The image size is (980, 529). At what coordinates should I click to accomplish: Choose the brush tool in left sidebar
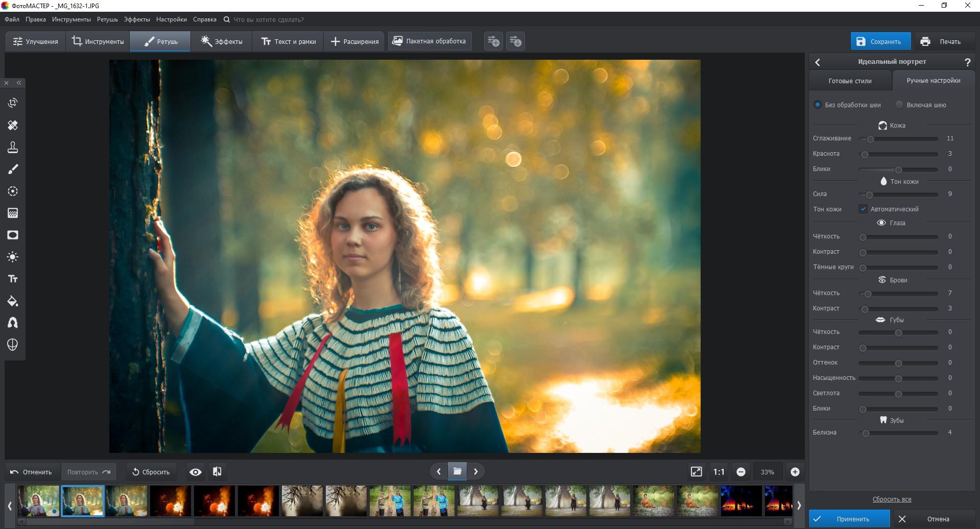click(x=13, y=170)
